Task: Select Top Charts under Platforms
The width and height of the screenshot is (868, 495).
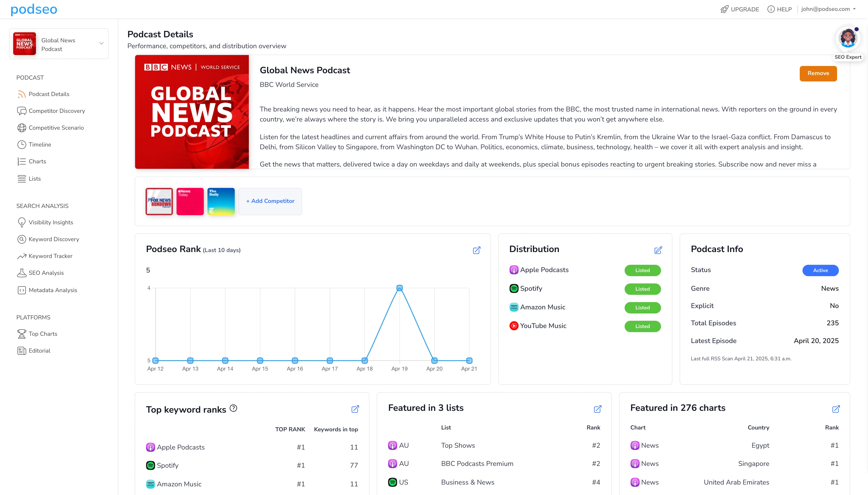Action: click(43, 334)
